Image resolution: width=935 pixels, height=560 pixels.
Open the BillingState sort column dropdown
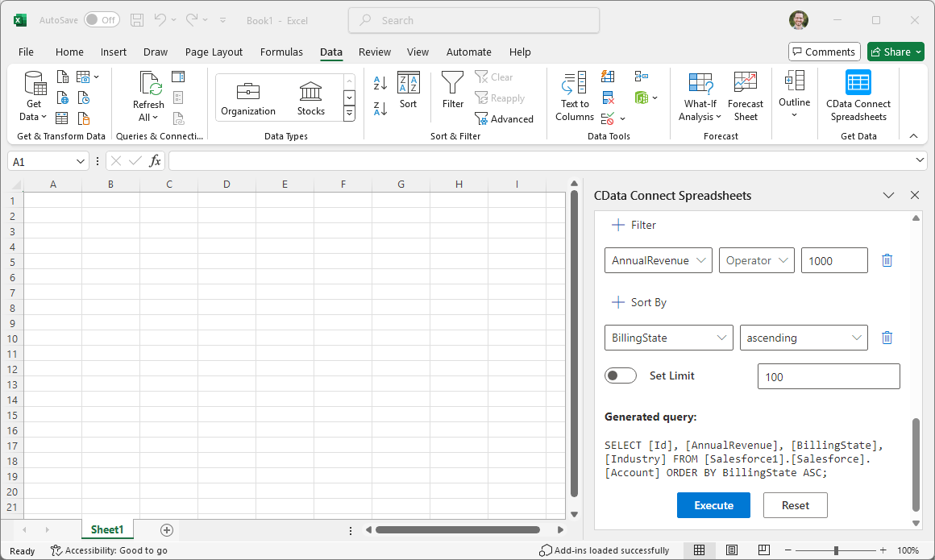[668, 338]
